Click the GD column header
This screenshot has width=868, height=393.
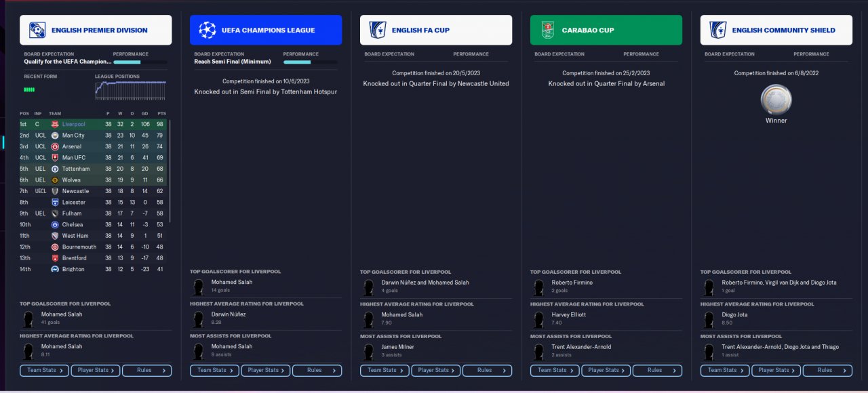(145, 113)
